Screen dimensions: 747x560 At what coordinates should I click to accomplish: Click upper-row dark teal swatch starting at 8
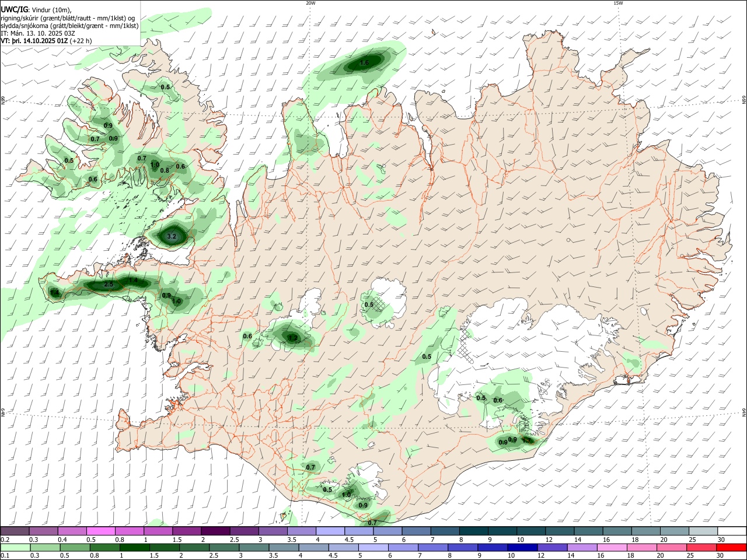coord(474,531)
